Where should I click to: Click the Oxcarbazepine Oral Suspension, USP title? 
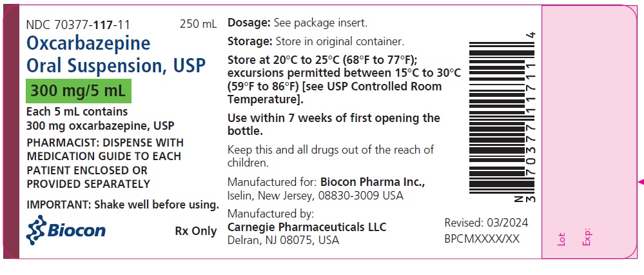(x=116, y=55)
